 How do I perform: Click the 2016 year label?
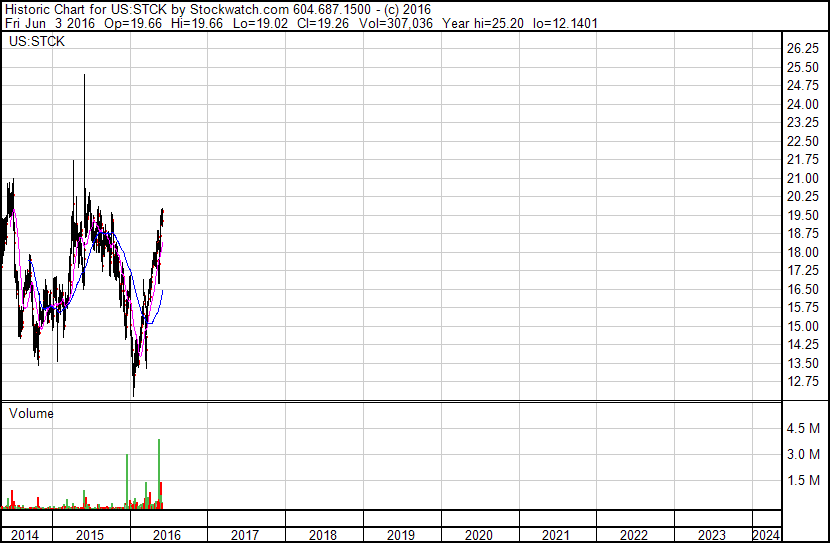(167, 535)
